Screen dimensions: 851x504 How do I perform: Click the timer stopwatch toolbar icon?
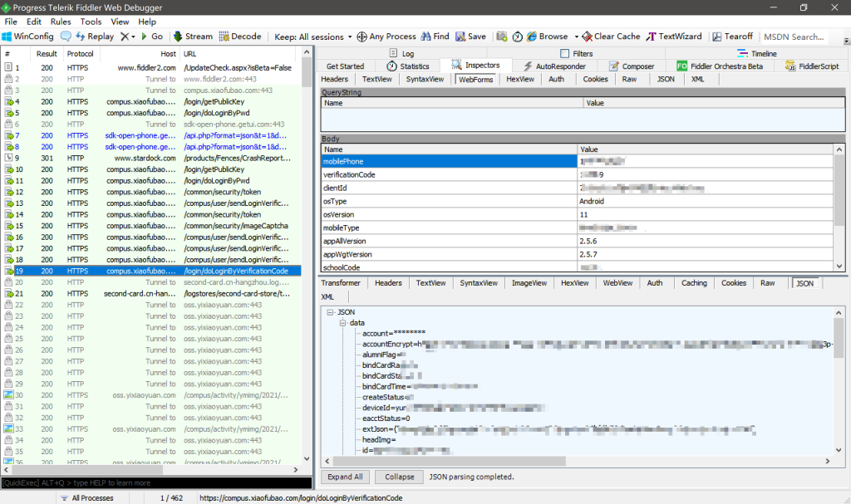pos(517,37)
